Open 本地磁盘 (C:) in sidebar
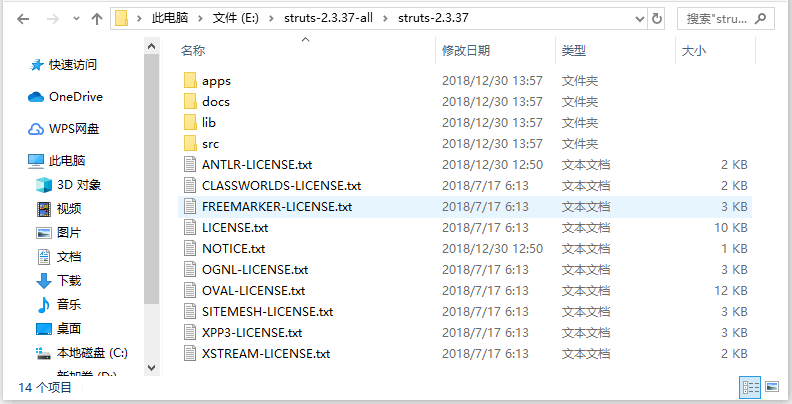The image size is (792, 404). [92, 352]
